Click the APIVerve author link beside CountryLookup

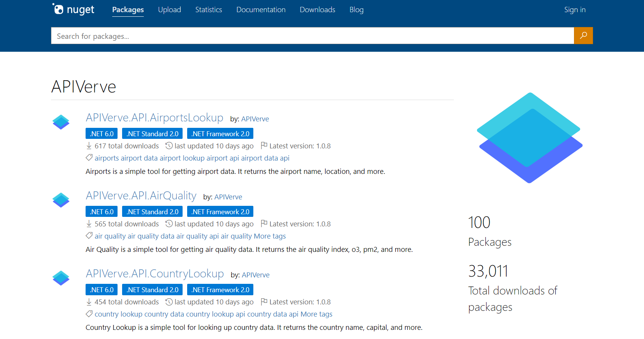pyautogui.click(x=256, y=275)
